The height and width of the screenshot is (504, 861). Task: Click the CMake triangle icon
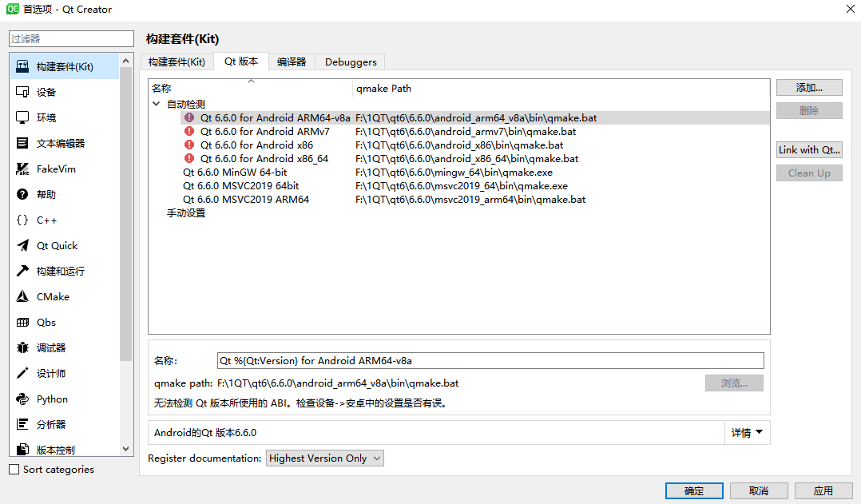(22, 296)
